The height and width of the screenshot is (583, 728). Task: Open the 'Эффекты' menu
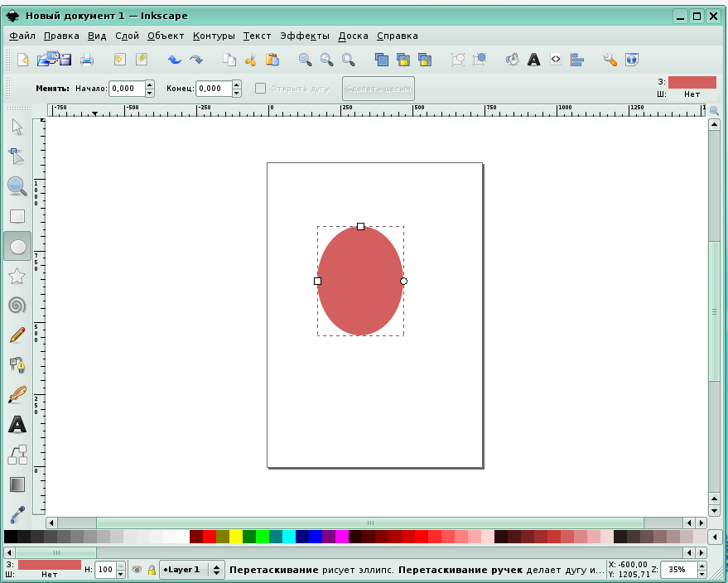pyautogui.click(x=304, y=36)
